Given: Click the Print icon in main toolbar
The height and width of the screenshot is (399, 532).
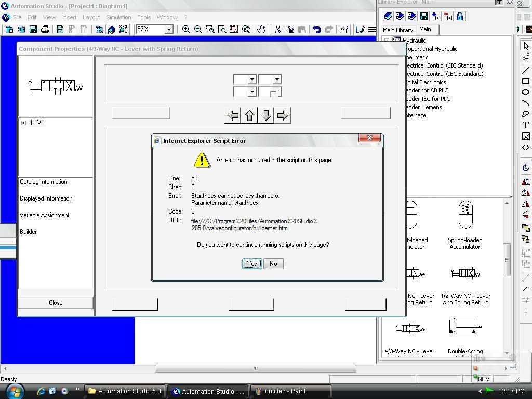Looking at the screenshot, I should [x=45, y=30].
